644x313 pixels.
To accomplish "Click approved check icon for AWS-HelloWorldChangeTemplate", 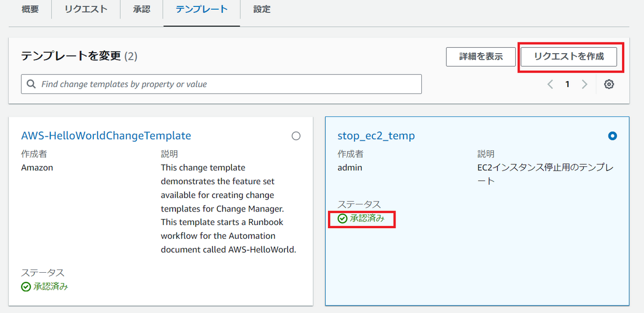I will click(x=26, y=287).
